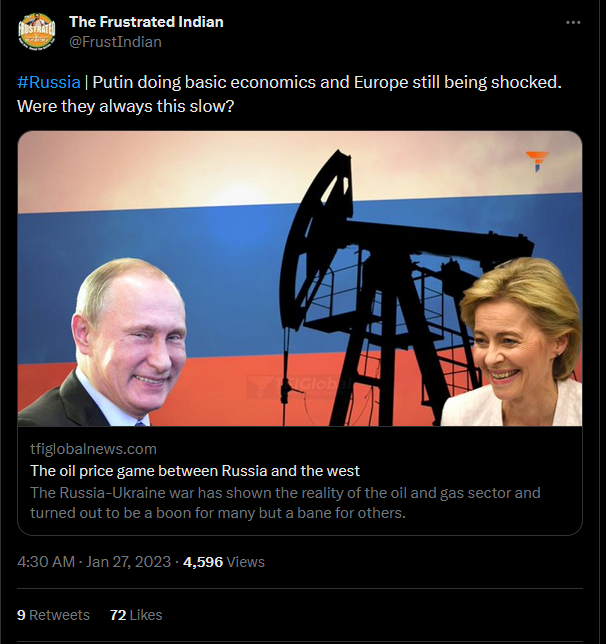This screenshot has width=606, height=644.
Task: Click the 4:30 AM timestamp
Action: click(x=46, y=561)
